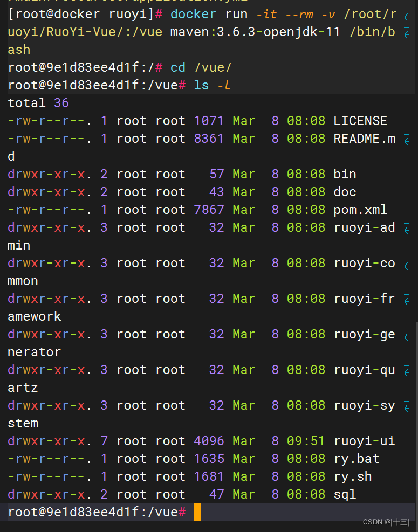Click the ruoyi-sy directory name
The image size is (418, 532).
pos(364,405)
